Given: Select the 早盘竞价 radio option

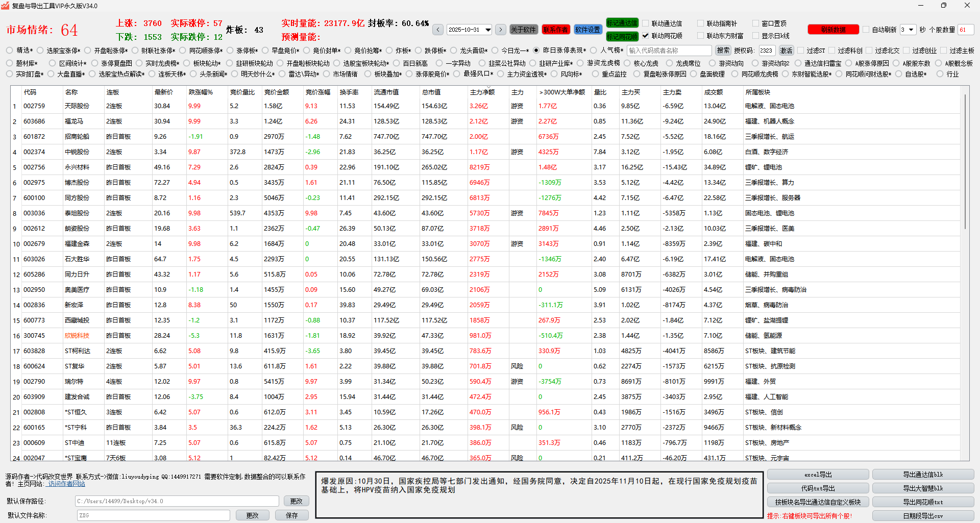Looking at the screenshot, I should tap(265, 51).
